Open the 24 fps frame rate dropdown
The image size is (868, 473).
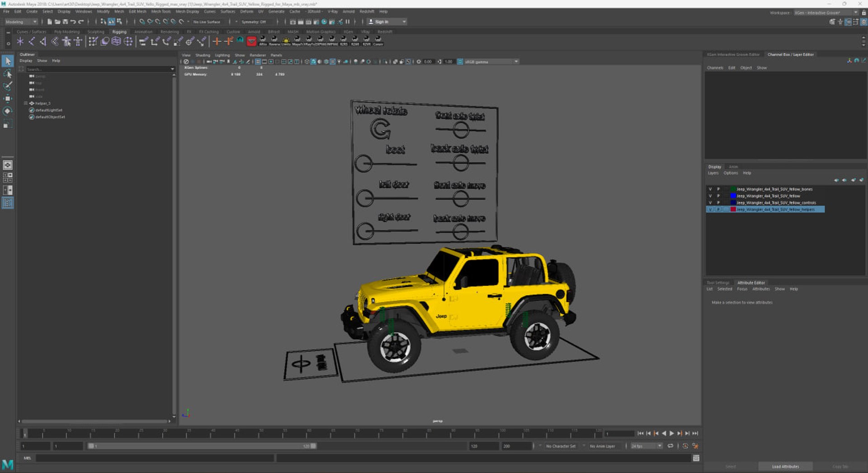(x=646, y=446)
